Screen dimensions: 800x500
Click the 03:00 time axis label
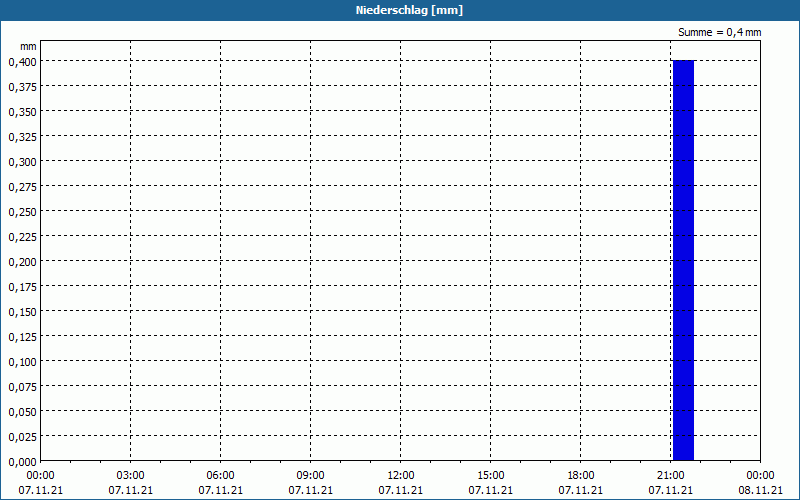(131, 475)
